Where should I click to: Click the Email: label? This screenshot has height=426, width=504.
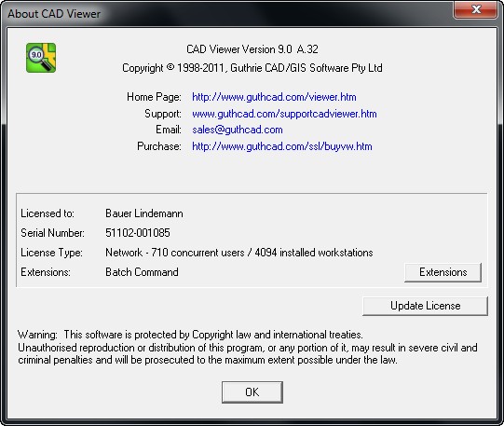pos(169,130)
